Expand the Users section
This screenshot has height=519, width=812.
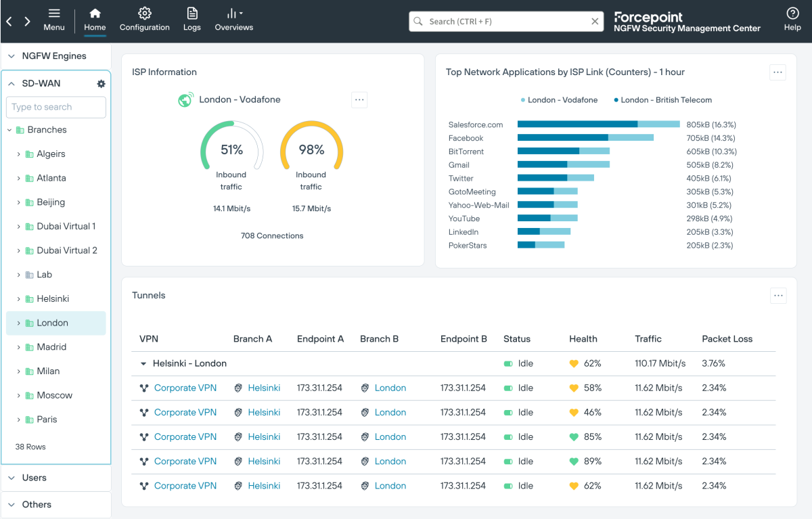(12, 478)
